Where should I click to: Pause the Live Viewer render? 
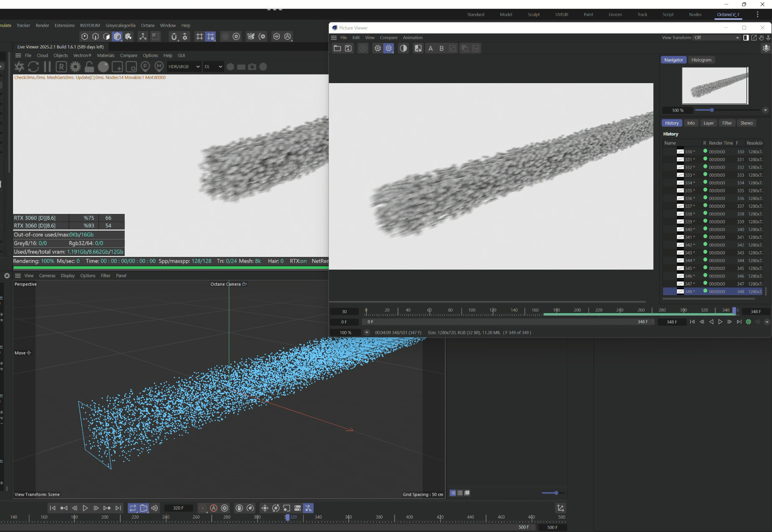tap(47, 67)
